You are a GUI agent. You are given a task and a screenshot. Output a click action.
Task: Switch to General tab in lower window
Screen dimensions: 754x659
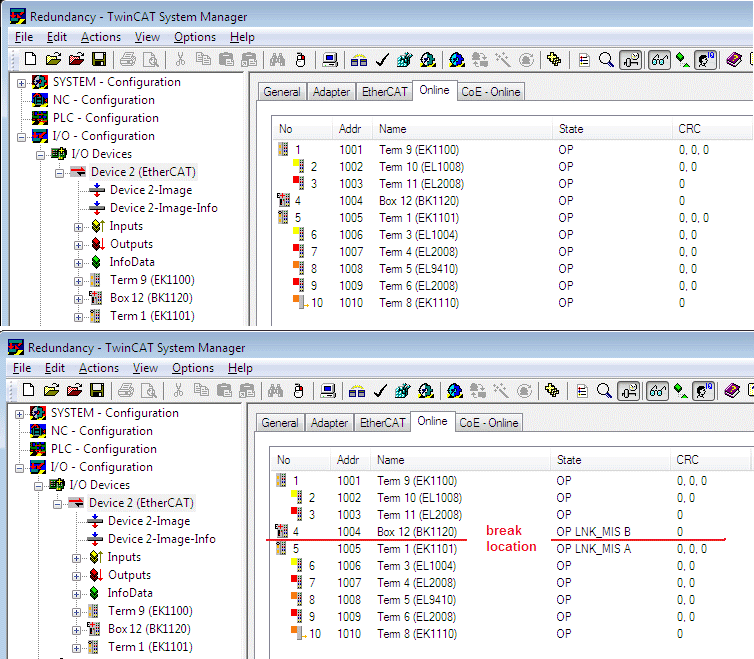[280, 423]
